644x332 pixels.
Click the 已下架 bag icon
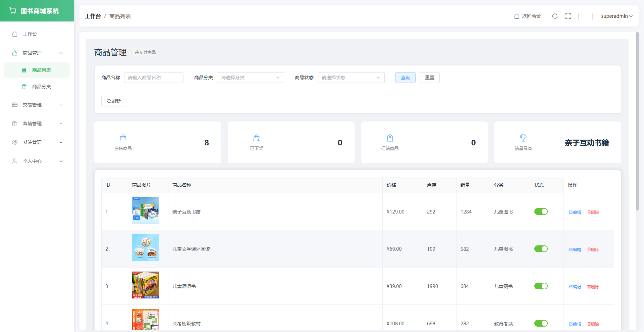pos(257,138)
